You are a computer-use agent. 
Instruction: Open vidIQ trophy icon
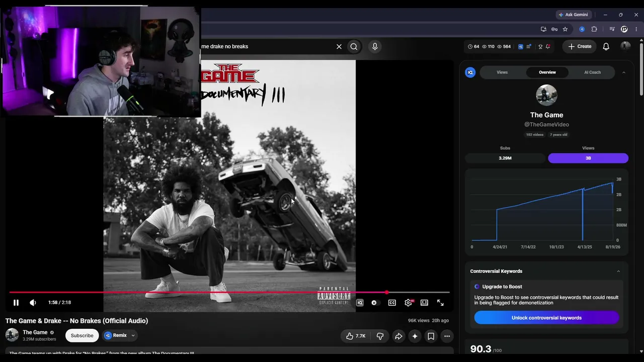(x=540, y=46)
